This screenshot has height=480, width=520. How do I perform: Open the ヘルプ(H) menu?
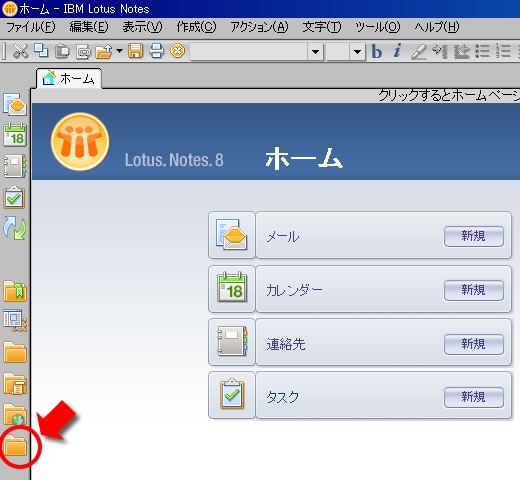(437, 27)
